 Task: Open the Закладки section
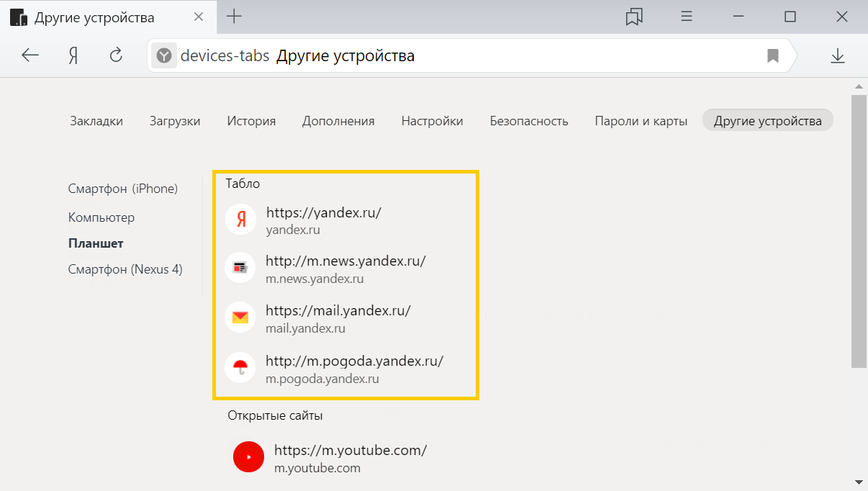[x=96, y=121]
